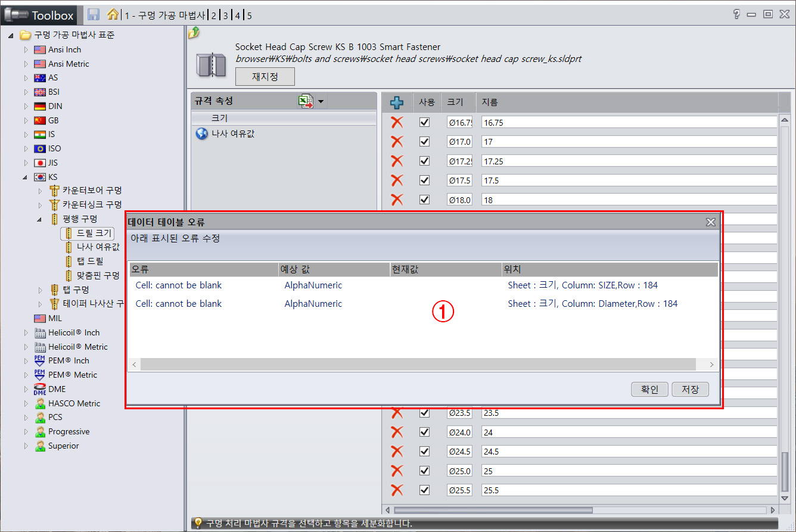Click the 재지정 button
Screen dimensions: 796x532
(x=265, y=76)
